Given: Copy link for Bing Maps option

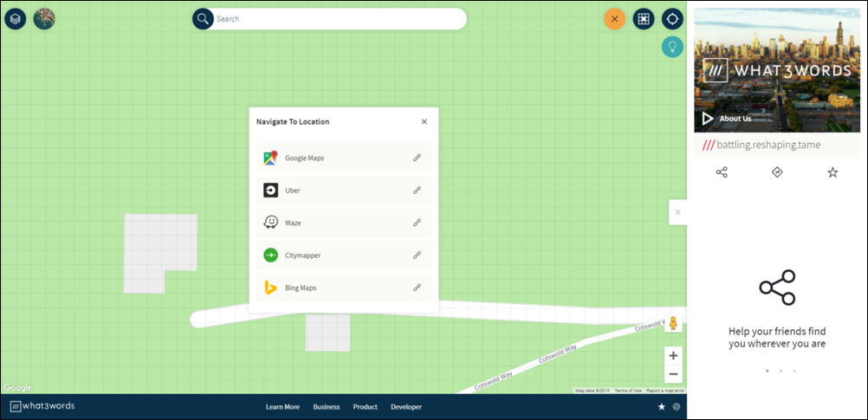Looking at the screenshot, I should pyautogui.click(x=417, y=288).
